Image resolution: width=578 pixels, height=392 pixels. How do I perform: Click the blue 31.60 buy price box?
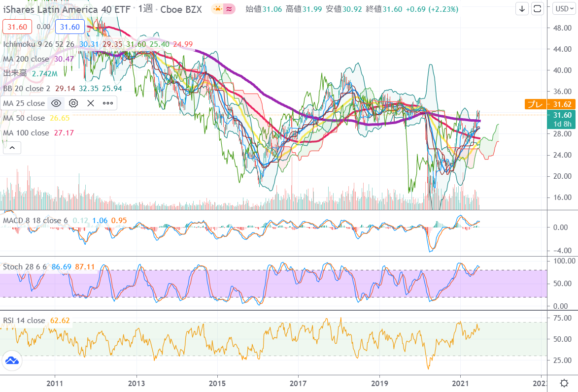coord(70,27)
